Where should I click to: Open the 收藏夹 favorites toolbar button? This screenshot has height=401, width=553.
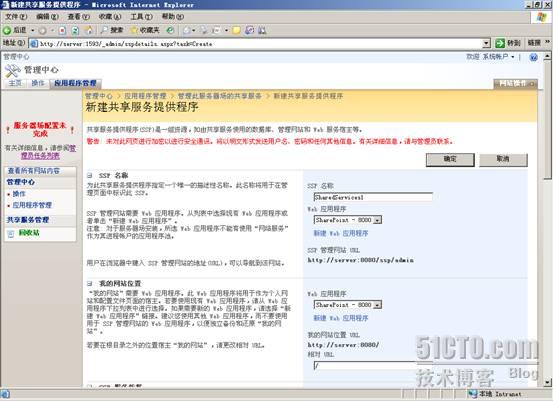tap(145, 30)
